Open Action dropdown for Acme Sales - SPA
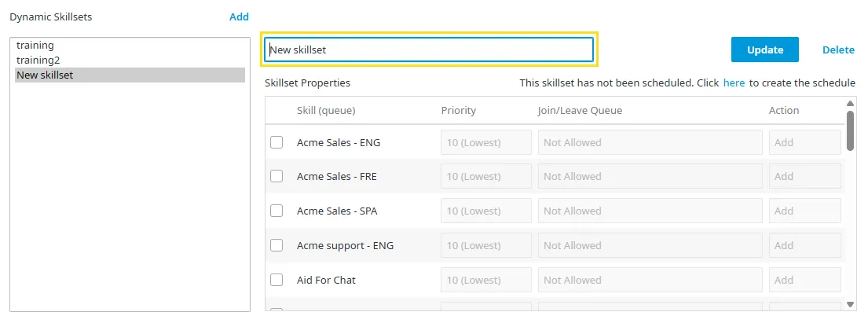Viewport: 868px width, 323px height. [805, 211]
